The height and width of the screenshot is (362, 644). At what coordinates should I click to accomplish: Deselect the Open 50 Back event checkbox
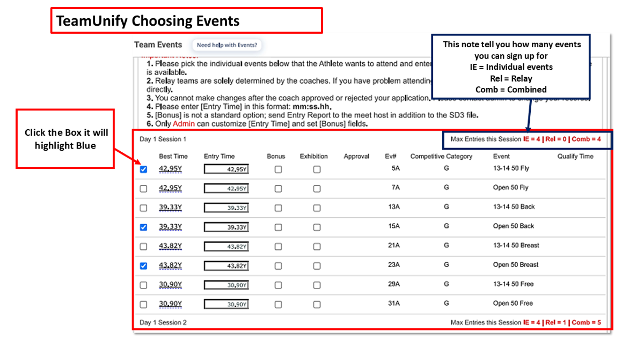(143, 227)
